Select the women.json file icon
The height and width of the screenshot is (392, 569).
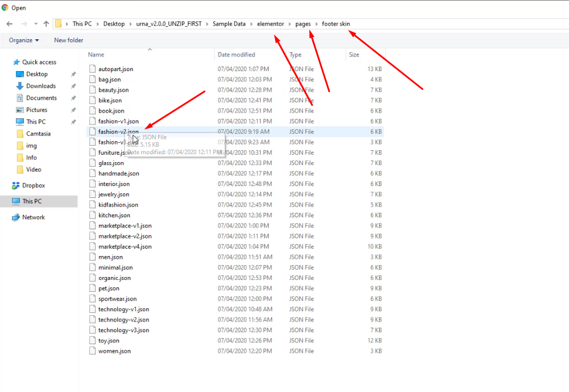pyautogui.click(x=93, y=351)
